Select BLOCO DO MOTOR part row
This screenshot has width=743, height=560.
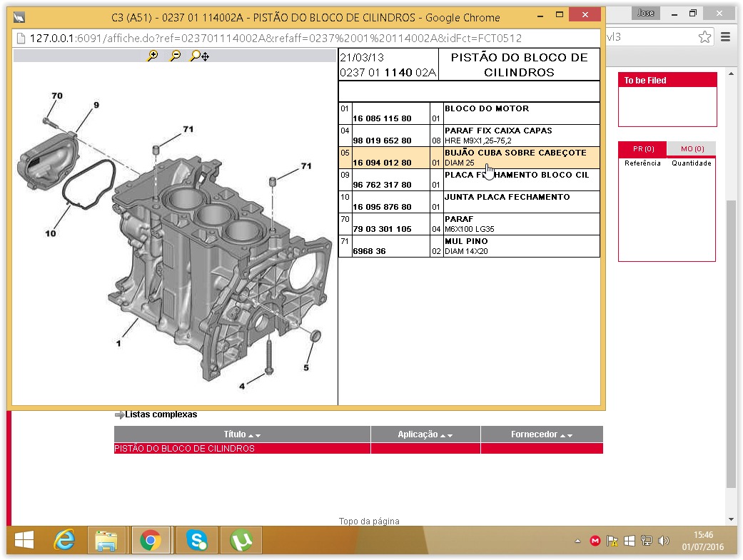[469, 113]
